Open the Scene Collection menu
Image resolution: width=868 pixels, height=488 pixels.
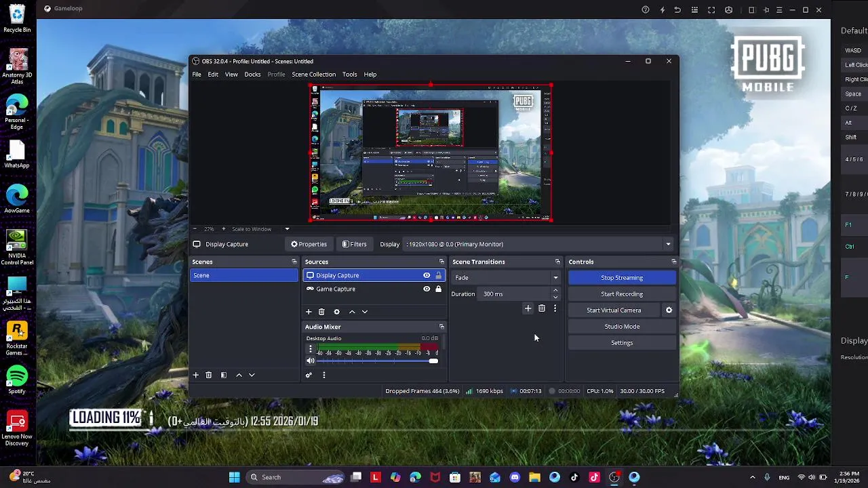click(313, 75)
